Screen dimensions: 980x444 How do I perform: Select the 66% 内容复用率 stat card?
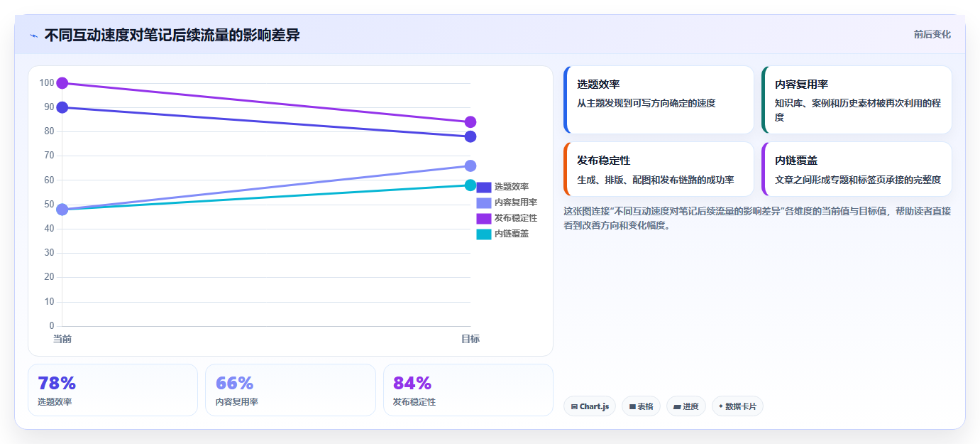tap(290, 390)
